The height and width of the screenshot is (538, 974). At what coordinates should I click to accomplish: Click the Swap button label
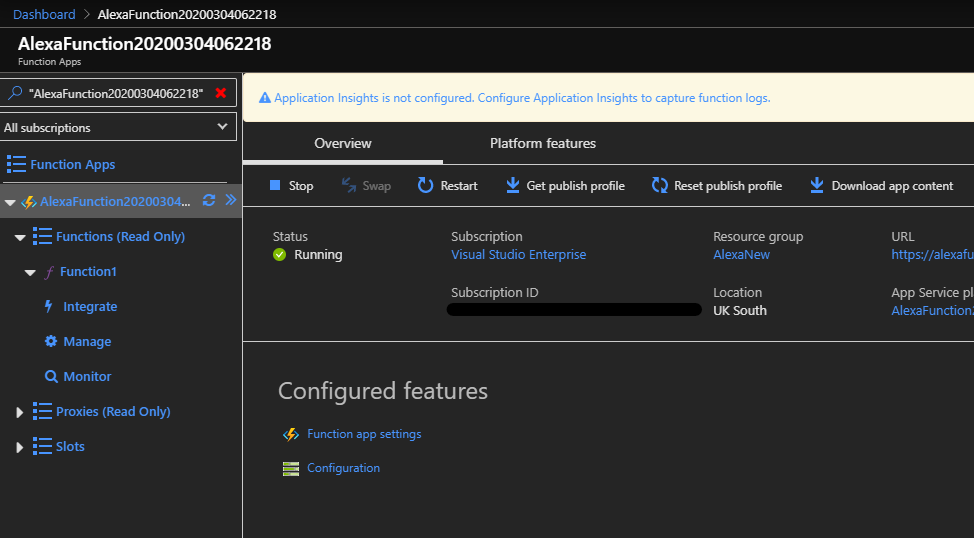tap(376, 186)
